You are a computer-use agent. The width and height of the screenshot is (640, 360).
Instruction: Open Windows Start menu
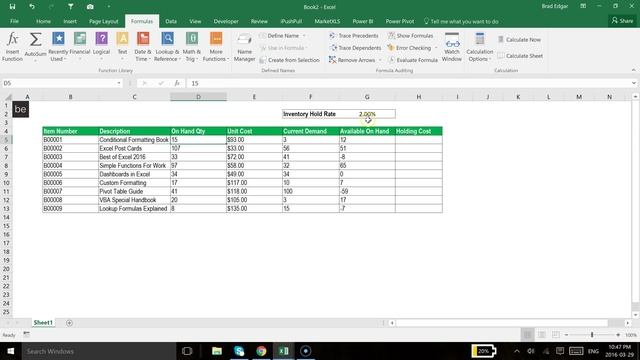pos(11,351)
